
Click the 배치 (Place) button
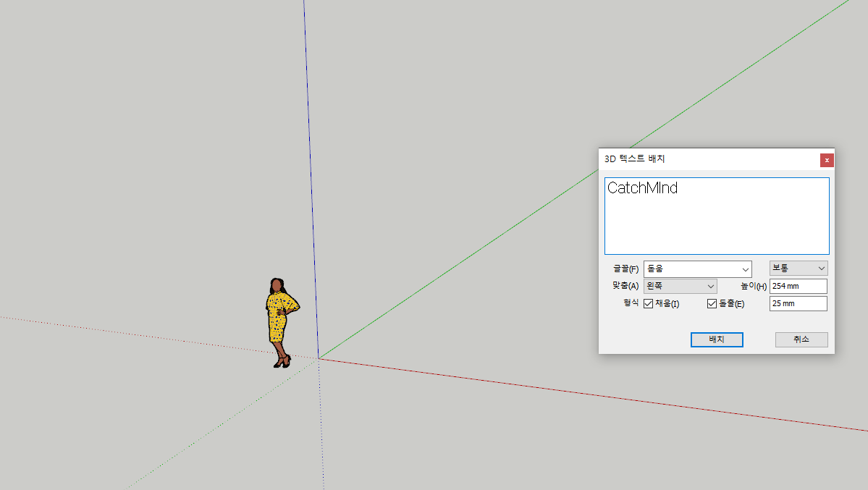[716, 339]
